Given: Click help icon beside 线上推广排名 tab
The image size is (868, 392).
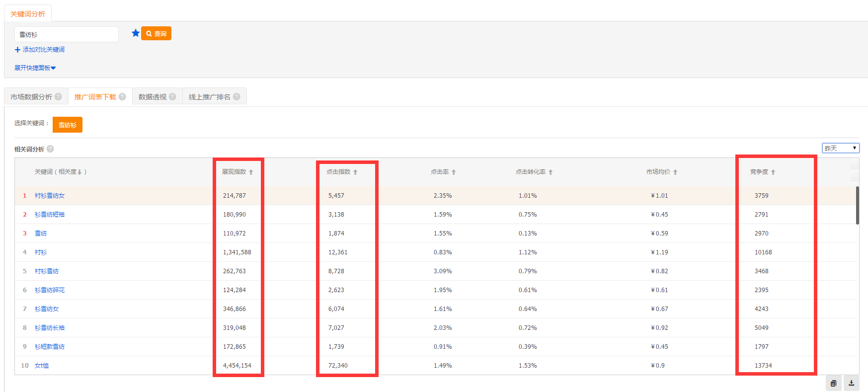Looking at the screenshot, I should coord(237,97).
